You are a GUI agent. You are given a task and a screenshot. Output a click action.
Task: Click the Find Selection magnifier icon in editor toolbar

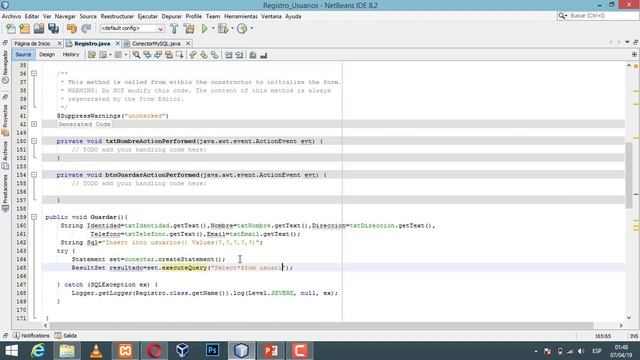pyautogui.click(x=136, y=55)
